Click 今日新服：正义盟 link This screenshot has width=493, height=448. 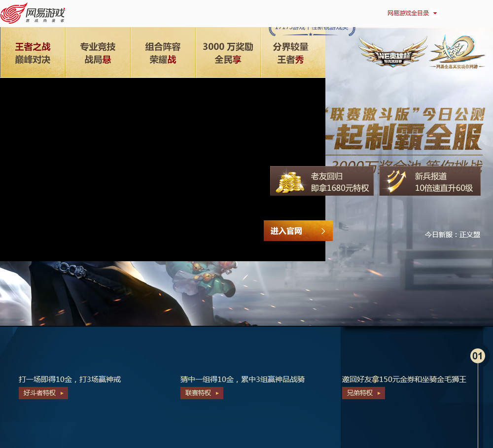coord(453,235)
